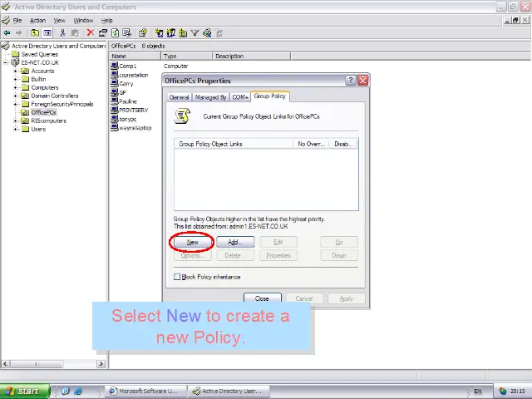Click the Back arrow in the toolbar

(x=7, y=33)
